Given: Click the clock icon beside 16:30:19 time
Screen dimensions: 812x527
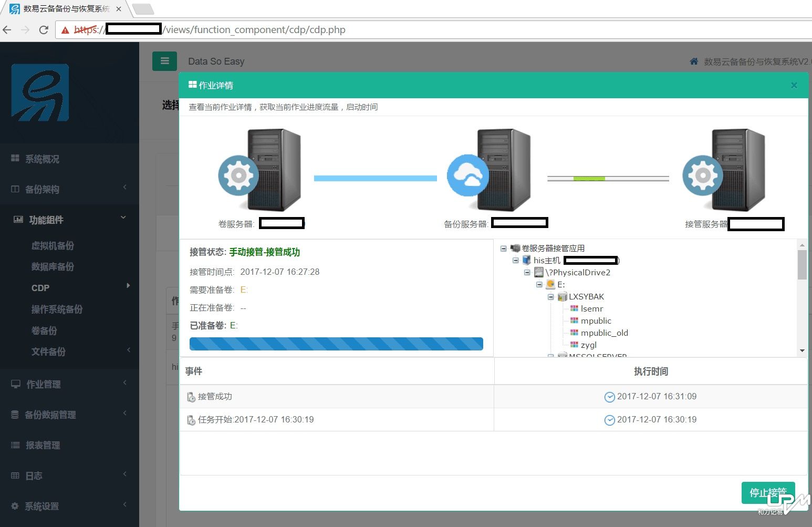Looking at the screenshot, I should (x=609, y=420).
